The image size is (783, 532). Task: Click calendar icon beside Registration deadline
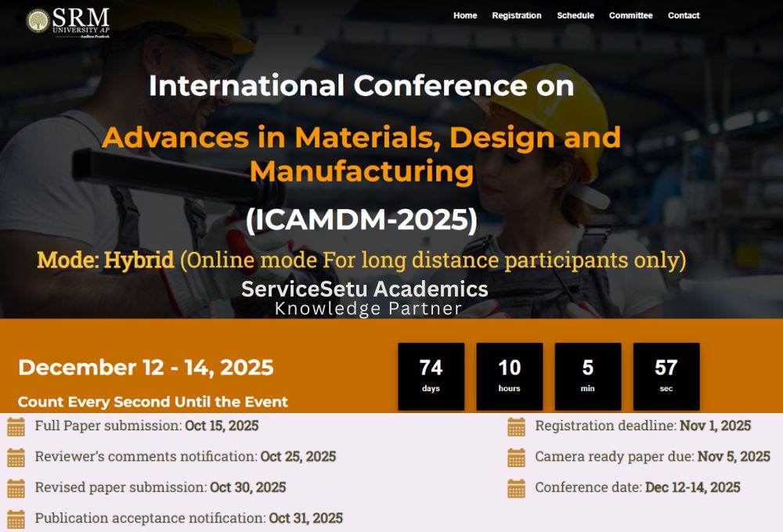point(516,426)
